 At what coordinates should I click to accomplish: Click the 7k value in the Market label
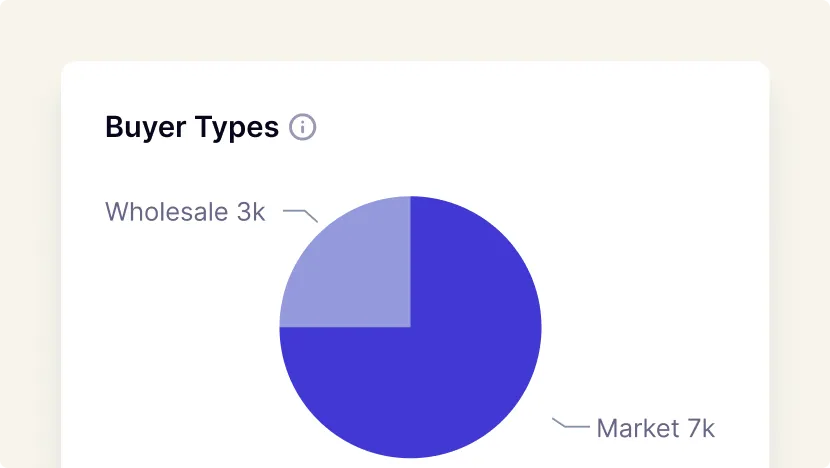701,429
